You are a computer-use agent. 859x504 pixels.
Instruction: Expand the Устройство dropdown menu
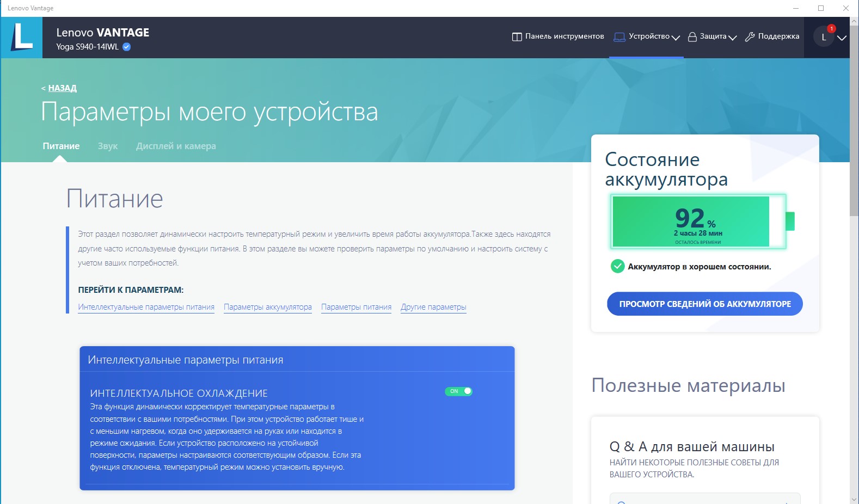coord(676,38)
